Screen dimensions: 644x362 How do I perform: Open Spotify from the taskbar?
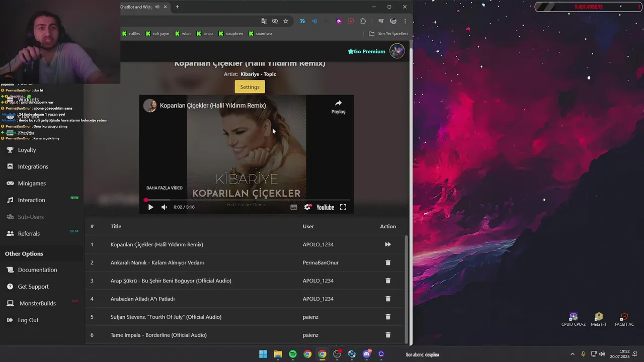[293, 354]
